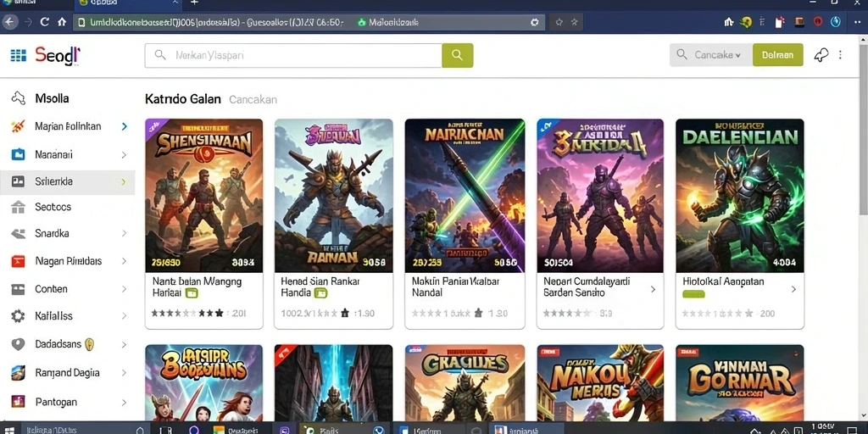The height and width of the screenshot is (434, 868).
Task: Click the purple taskbar app icon
Action: pos(285,430)
